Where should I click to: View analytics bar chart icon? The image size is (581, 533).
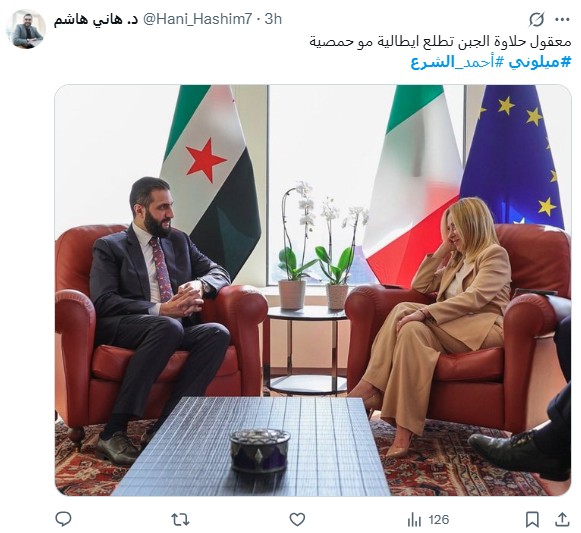coord(414,520)
